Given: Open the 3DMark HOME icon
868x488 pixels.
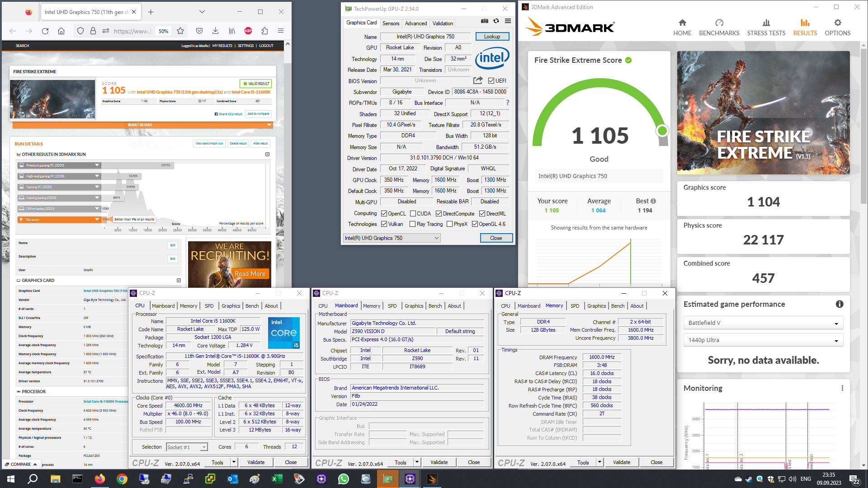Looking at the screenshot, I should (682, 23).
